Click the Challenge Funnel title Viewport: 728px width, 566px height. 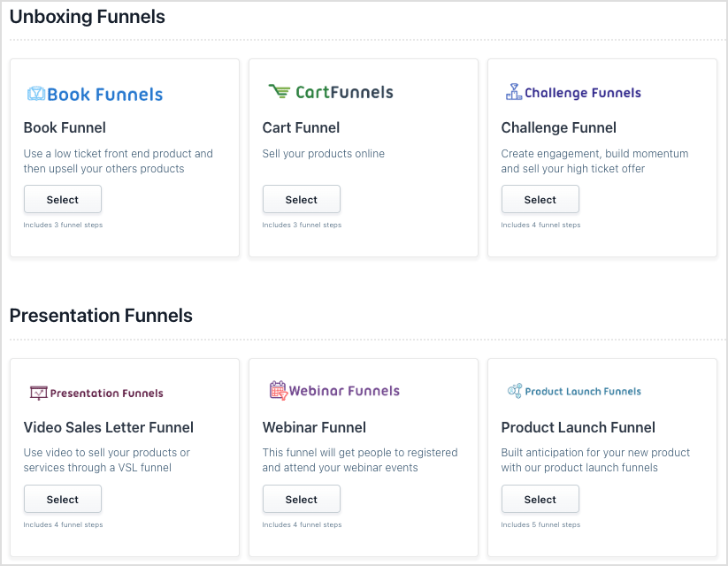point(558,127)
